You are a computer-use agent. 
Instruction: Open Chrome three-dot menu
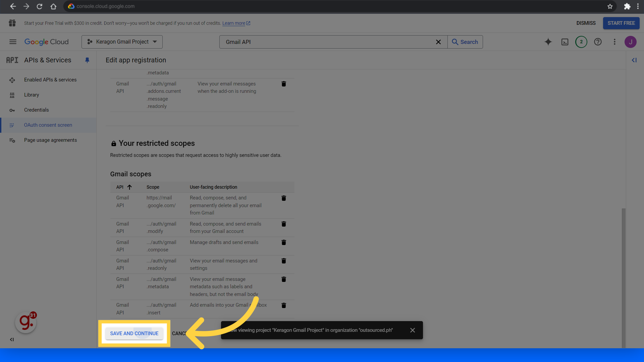click(x=638, y=6)
